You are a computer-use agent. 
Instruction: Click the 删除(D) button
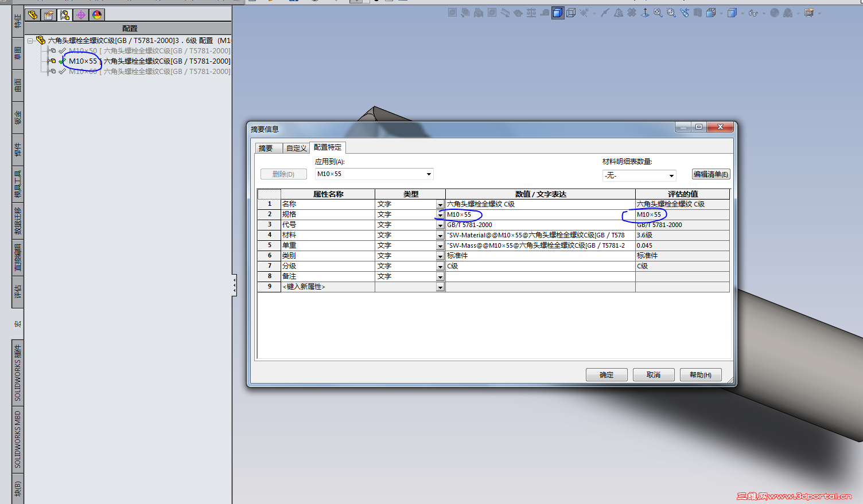[x=283, y=174]
